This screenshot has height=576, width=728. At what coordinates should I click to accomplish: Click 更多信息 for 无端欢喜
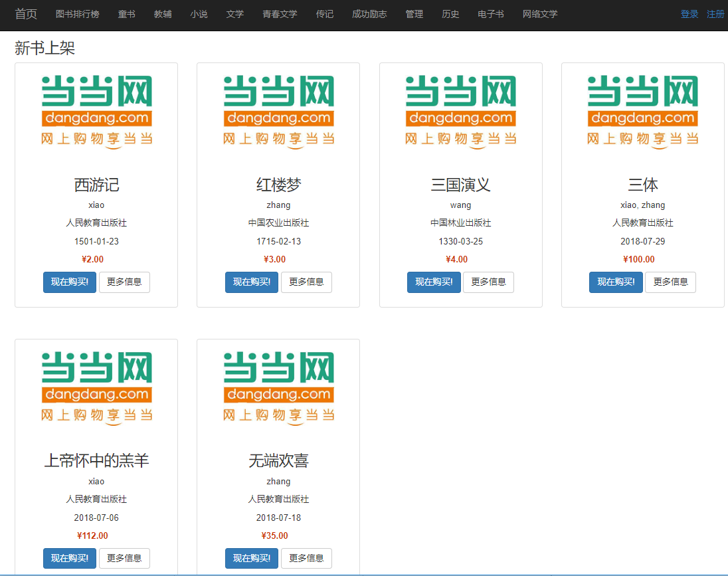tap(306, 558)
